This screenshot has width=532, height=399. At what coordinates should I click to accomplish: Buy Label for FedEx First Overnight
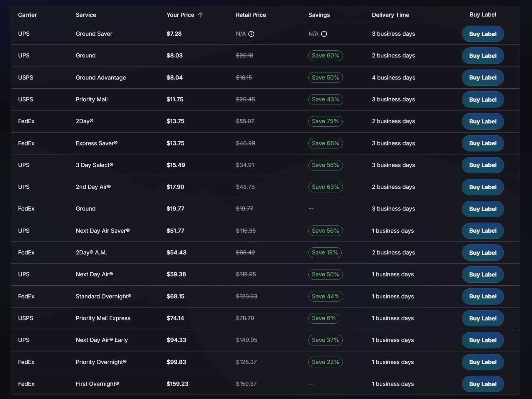[x=483, y=384]
